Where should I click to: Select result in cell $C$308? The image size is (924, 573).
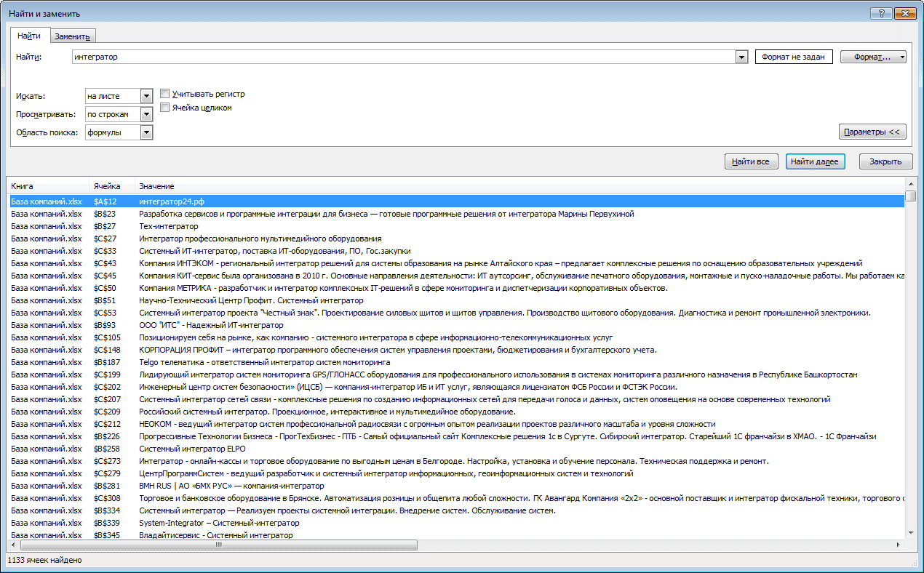[455, 498]
